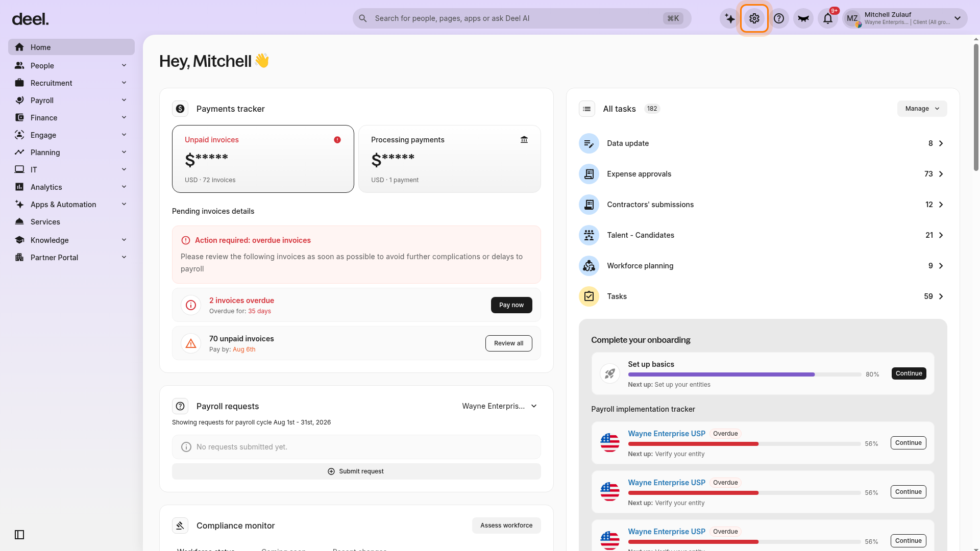Screen dimensions: 980x551
Task: Click the MZ avatar
Action: (852, 19)
